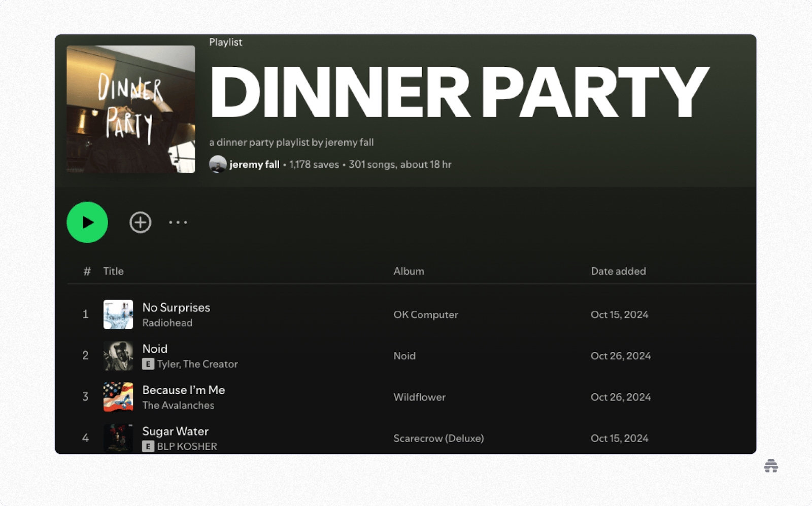Click the Album column header
Image resolution: width=812 pixels, height=506 pixels.
coord(409,271)
